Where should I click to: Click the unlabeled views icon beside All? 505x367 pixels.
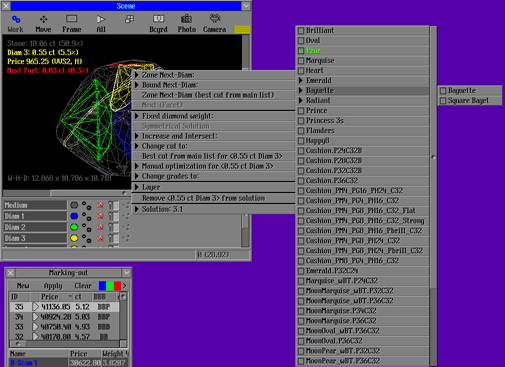click(x=129, y=19)
